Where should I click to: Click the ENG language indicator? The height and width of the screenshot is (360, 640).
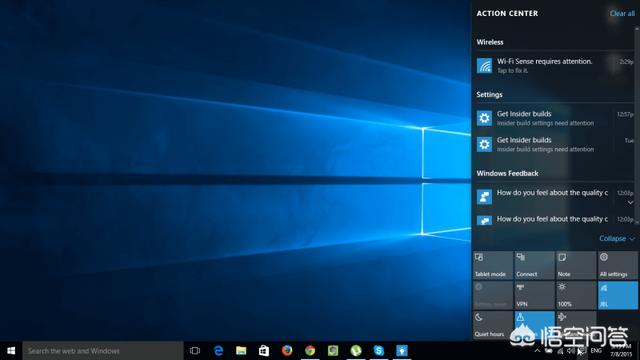pos(596,351)
